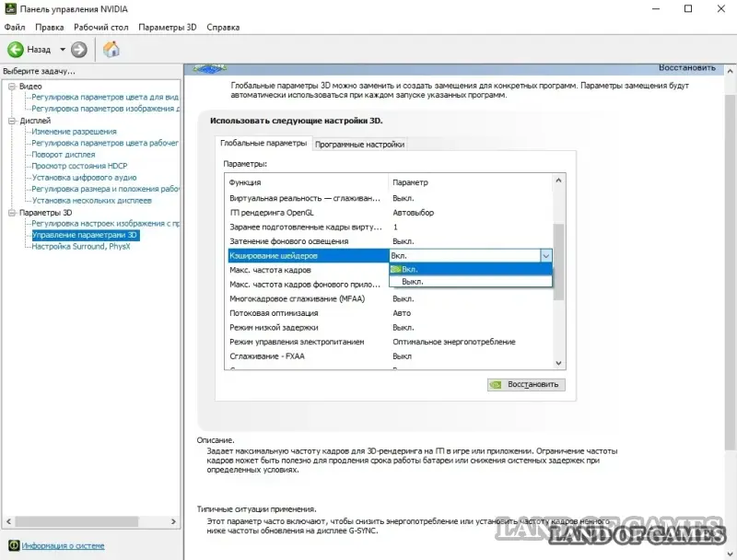Click the shader cache combo box arrow
Screen dimensions: 737x560
coord(545,256)
